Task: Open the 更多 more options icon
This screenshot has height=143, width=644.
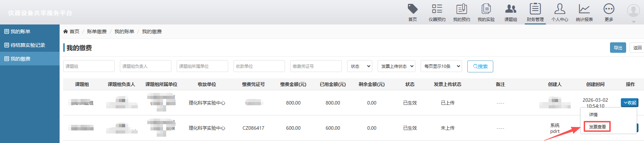Action: point(609,9)
